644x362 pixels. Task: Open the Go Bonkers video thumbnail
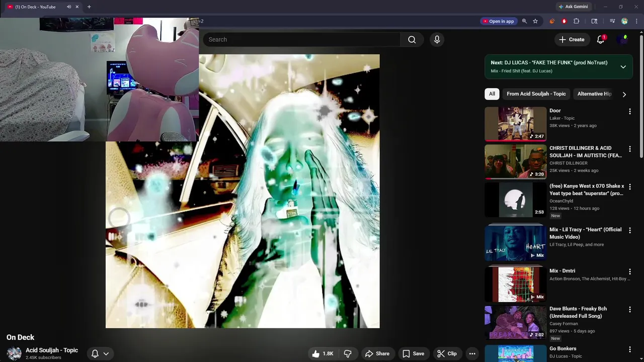[515, 353]
